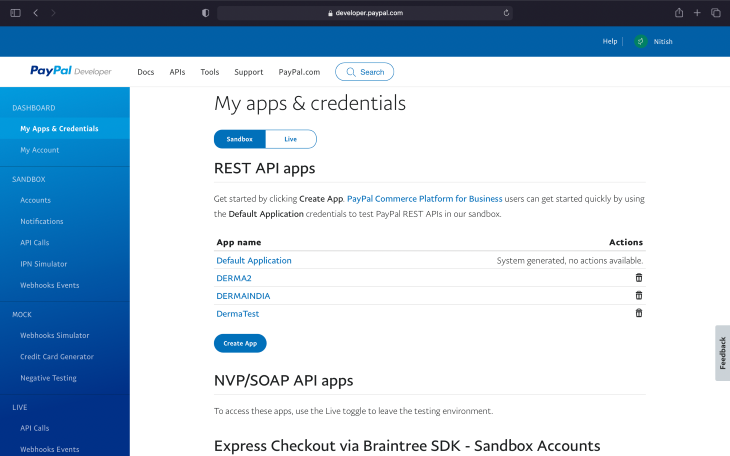Select Webhooks Simulator in sidebar
The width and height of the screenshot is (730, 456).
pyautogui.click(x=55, y=336)
